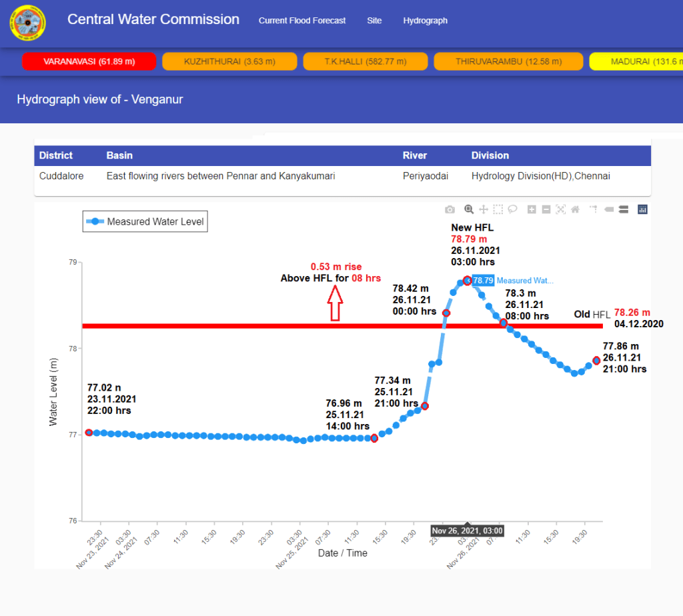The width and height of the screenshot is (683, 616).
Task: Toggle Measured Water Level legend entry
Action: (145, 221)
